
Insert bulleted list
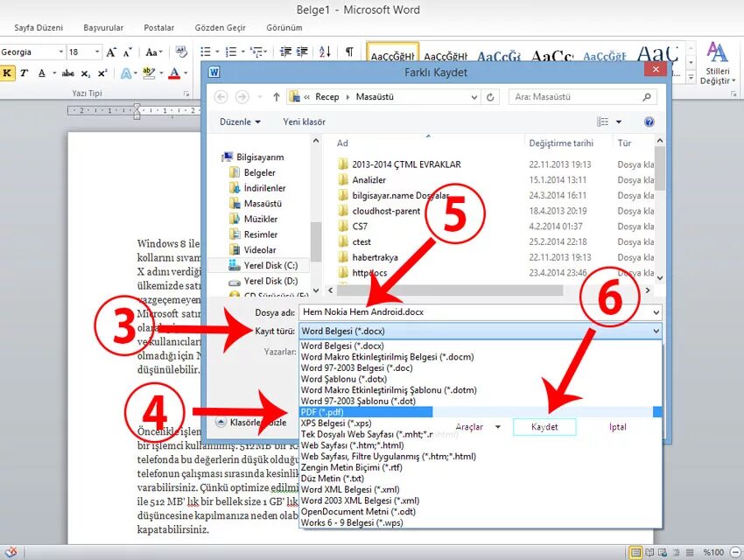206,52
